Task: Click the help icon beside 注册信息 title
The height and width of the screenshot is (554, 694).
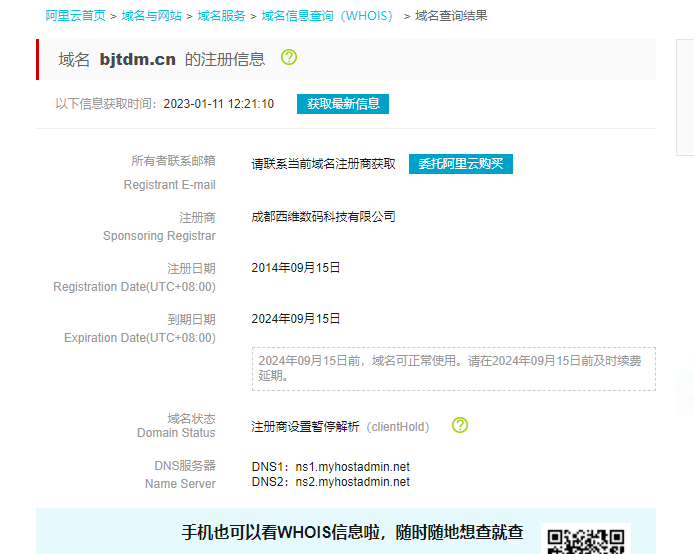Action: 289,58
